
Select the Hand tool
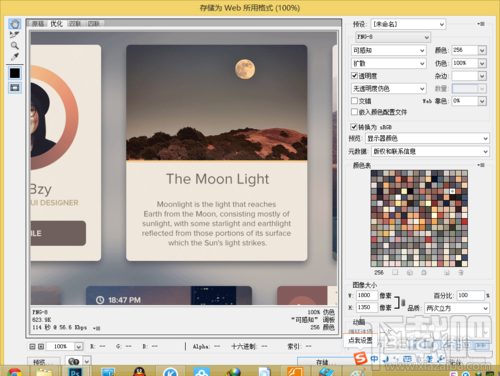pos(15,24)
